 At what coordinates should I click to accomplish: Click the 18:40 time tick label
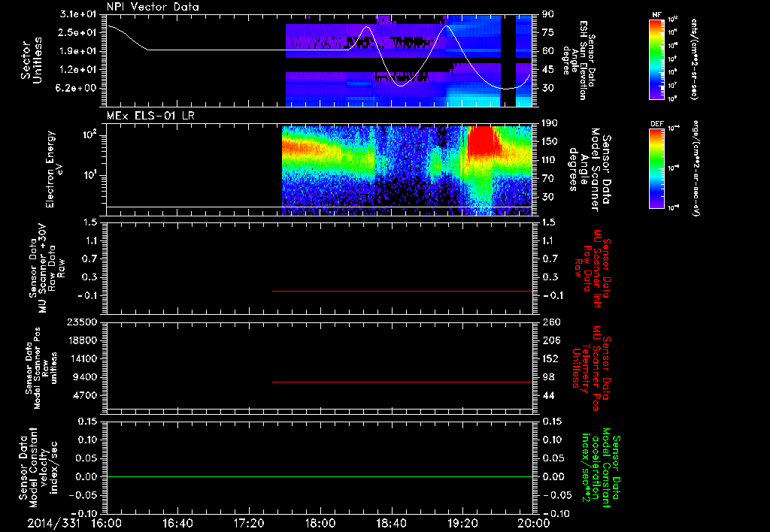click(x=391, y=523)
